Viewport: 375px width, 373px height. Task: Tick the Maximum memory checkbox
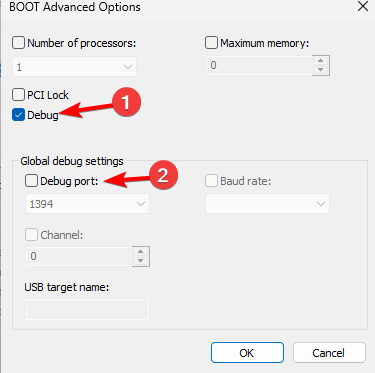click(211, 43)
